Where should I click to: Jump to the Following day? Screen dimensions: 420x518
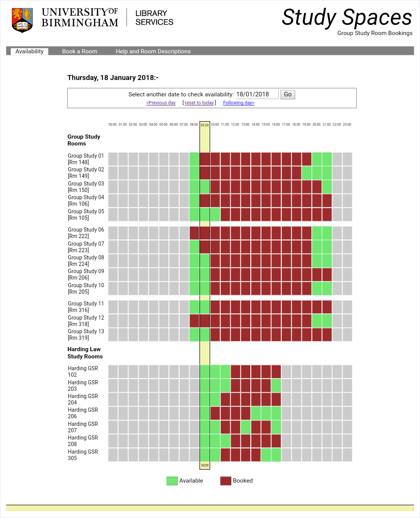point(239,103)
